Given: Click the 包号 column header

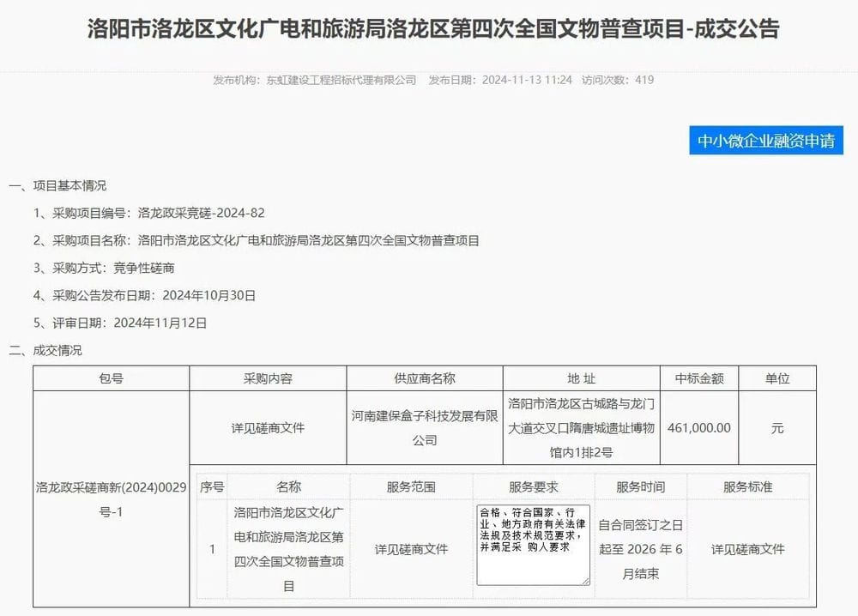Looking at the screenshot, I should coord(111,378).
